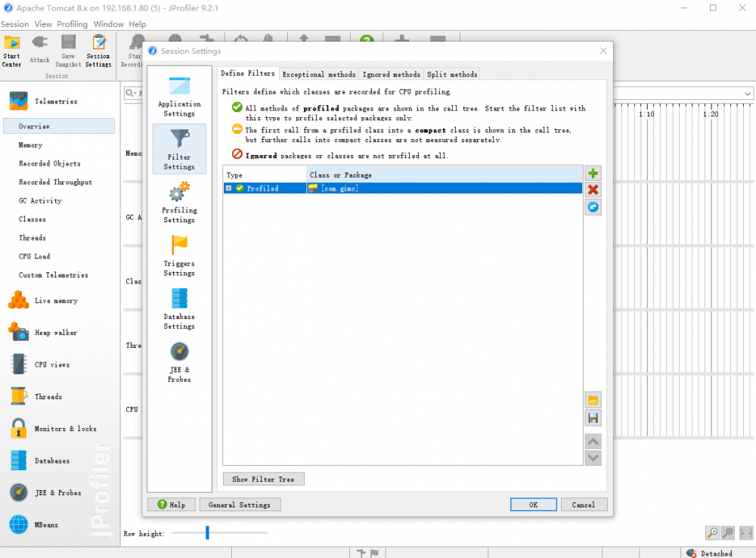Open the Help menu in menu bar

[138, 24]
